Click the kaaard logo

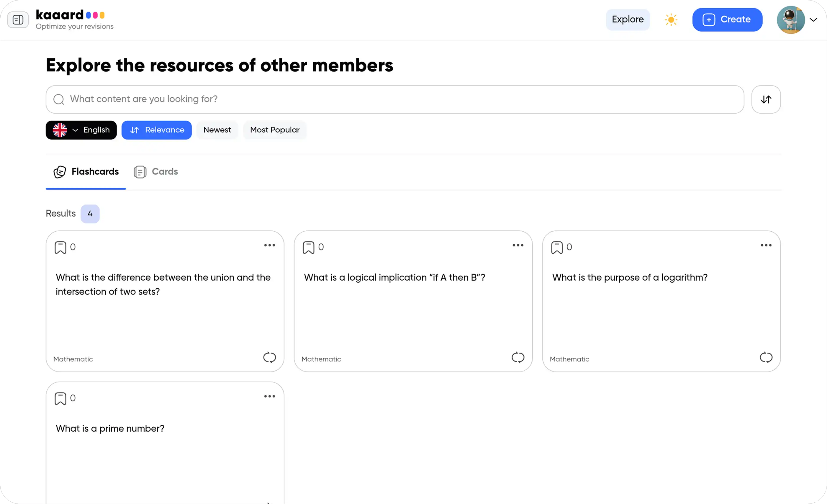tap(70, 15)
